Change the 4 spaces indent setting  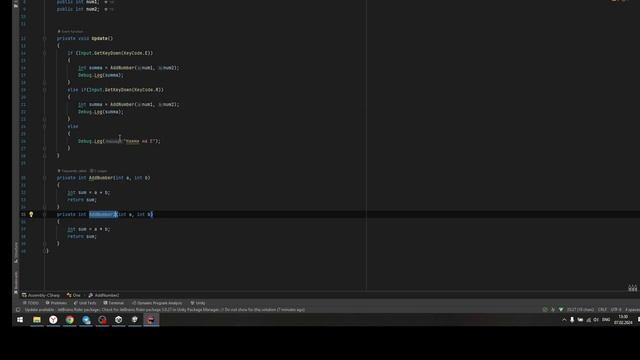tap(632, 310)
